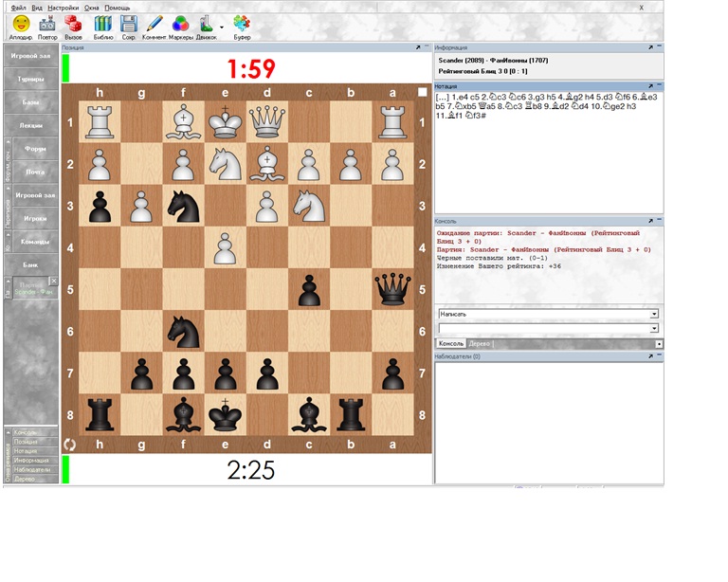The height and width of the screenshot is (582, 728).
Task: Open the Библио books icon
Action: [103, 24]
